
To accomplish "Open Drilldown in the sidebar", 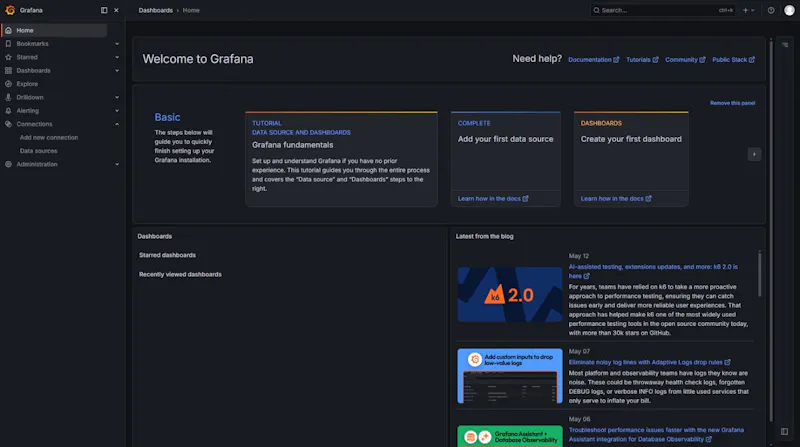I will (x=30, y=97).
